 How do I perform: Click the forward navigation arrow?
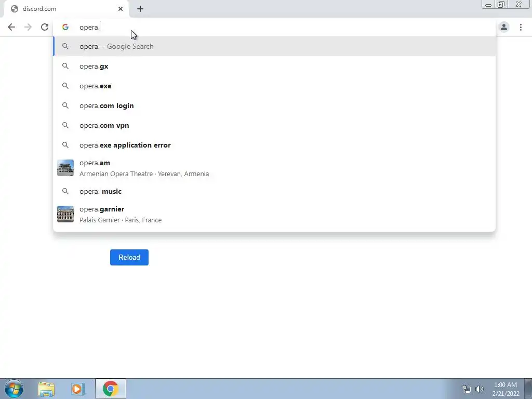click(28, 27)
